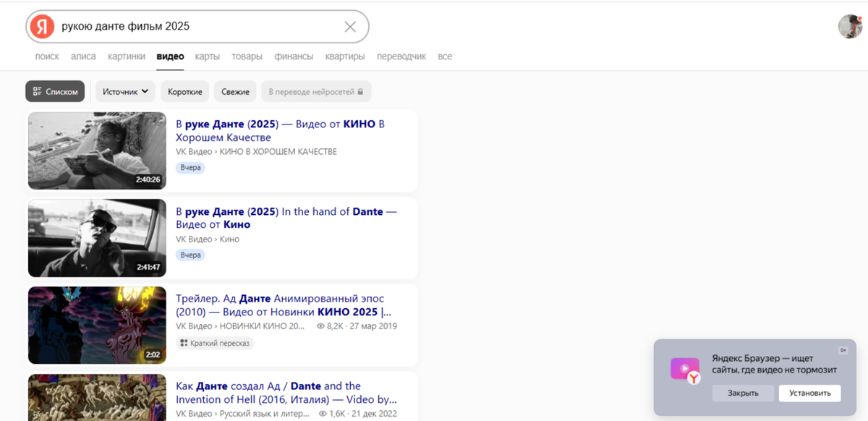Enable the "Короткие" filter
Screen dimensions: 868x421
(x=185, y=91)
